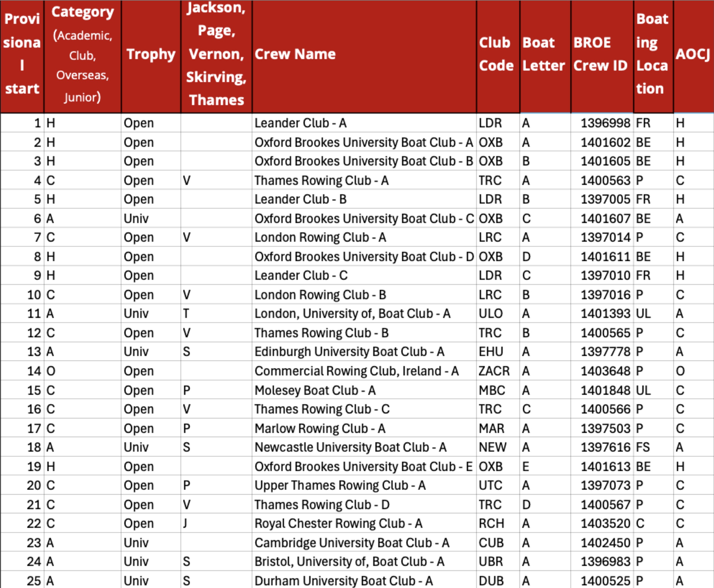The width and height of the screenshot is (714, 588).
Task: Click the Leander Club - A cell
Action: coord(301,123)
